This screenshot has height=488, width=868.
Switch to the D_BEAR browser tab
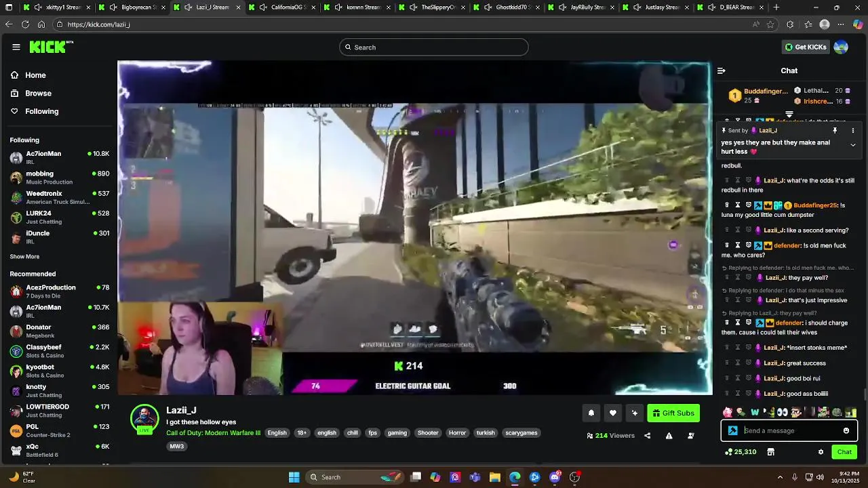tap(730, 7)
